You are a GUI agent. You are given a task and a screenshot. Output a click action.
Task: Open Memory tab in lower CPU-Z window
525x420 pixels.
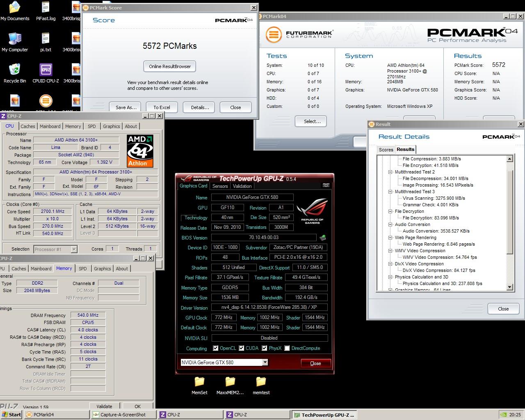pyautogui.click(x=64, y=268)
